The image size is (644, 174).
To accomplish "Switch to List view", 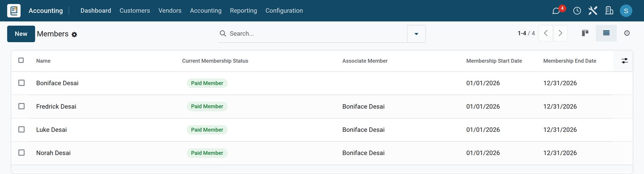I will pos(606,33).
